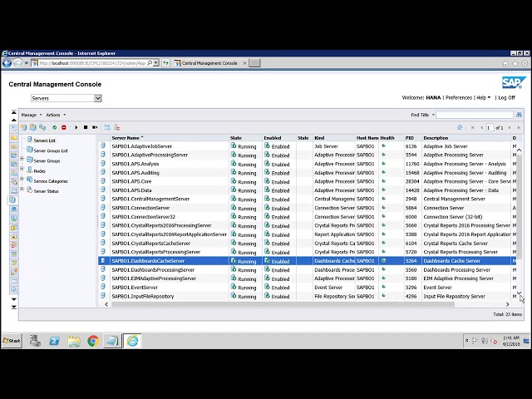Click the Folders icon in left sidebar
The height and width of the screenshot is (399, 532).
coord(13,137)
